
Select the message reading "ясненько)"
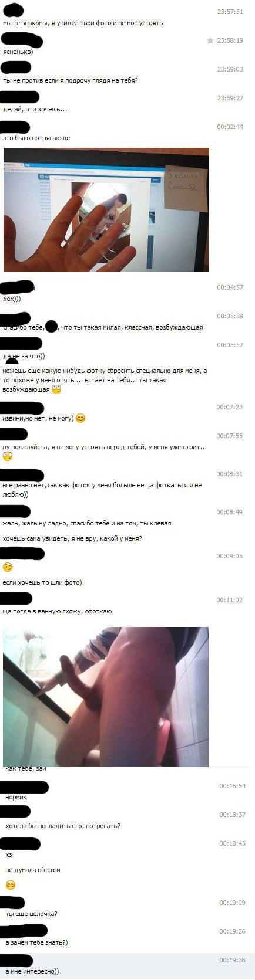point(18,52)
